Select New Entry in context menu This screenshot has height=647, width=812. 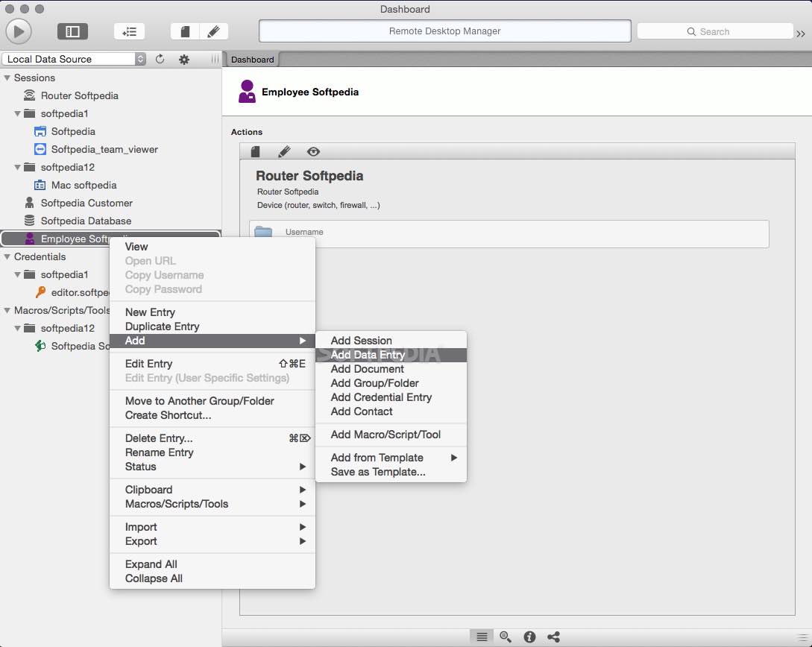pyautogui.click(x=213, y=312)
